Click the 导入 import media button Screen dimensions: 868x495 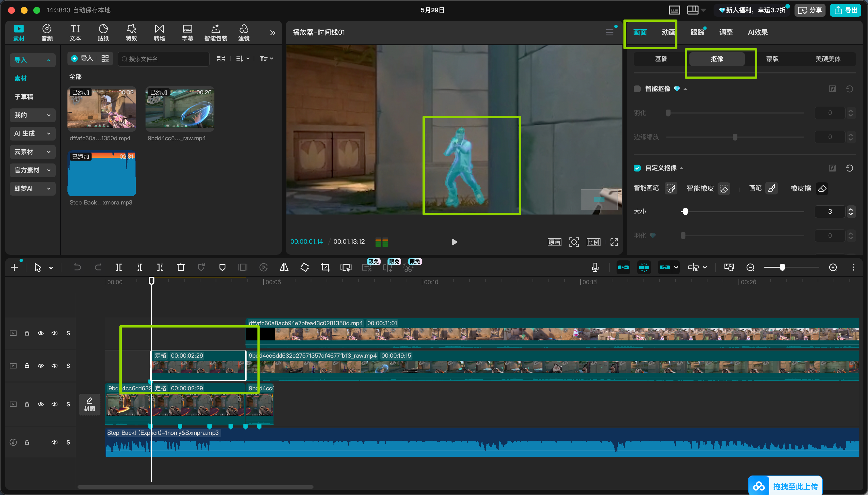(82, 59)
